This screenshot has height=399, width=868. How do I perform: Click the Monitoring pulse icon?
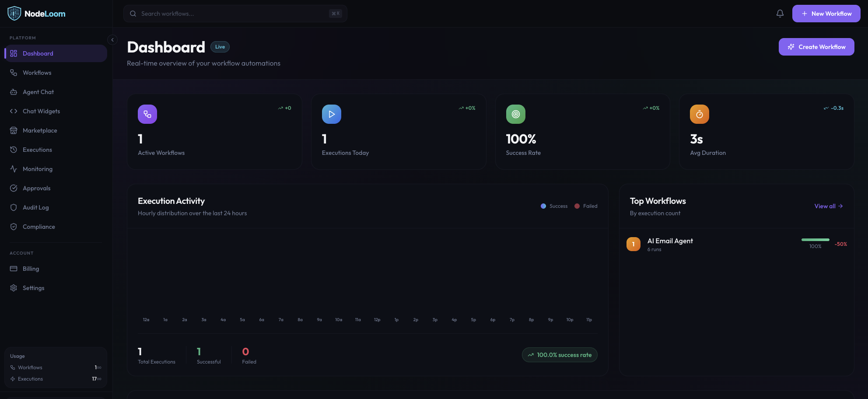[x=14, y=169]
